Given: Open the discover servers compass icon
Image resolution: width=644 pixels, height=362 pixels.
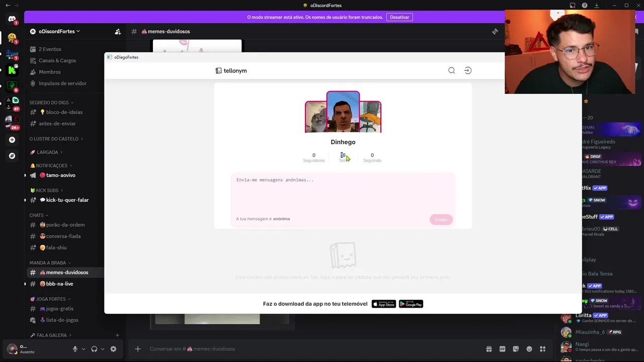Looking at the screenshot, I should point(12,156).
